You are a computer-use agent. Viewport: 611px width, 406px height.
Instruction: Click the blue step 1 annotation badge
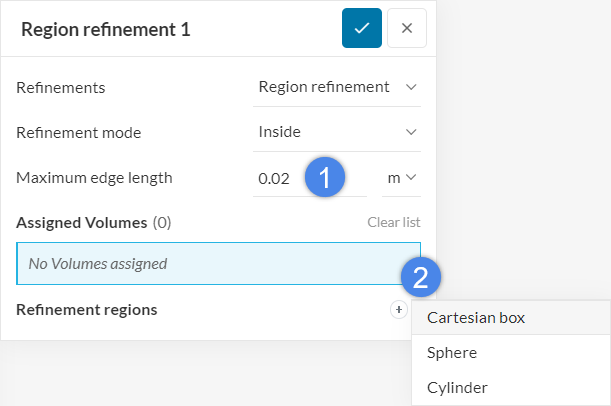pyautogui.click(x=324, y=178)
